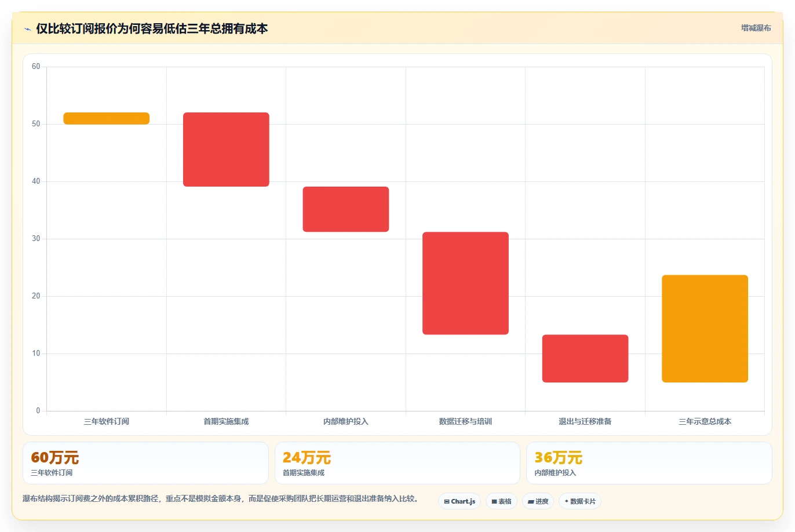Click the y-axis value 10
The width and height of the screenshot is (795, 532).
pyautogui.click(x=36, y=354)
